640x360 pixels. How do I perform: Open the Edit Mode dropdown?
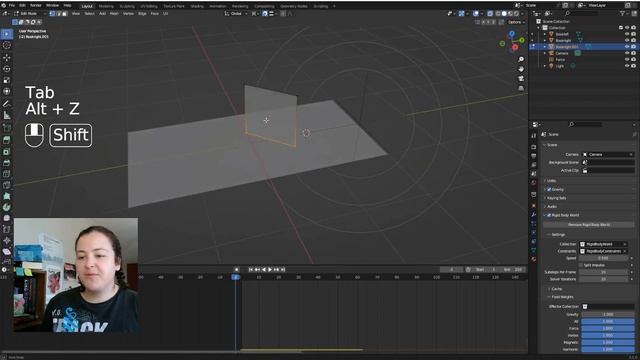(30, 13)
